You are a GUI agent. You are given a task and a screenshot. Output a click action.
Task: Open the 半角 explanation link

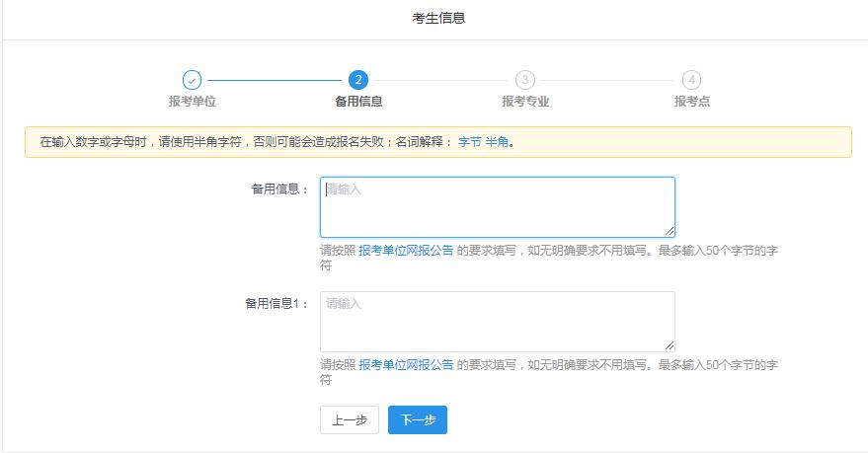497,142
